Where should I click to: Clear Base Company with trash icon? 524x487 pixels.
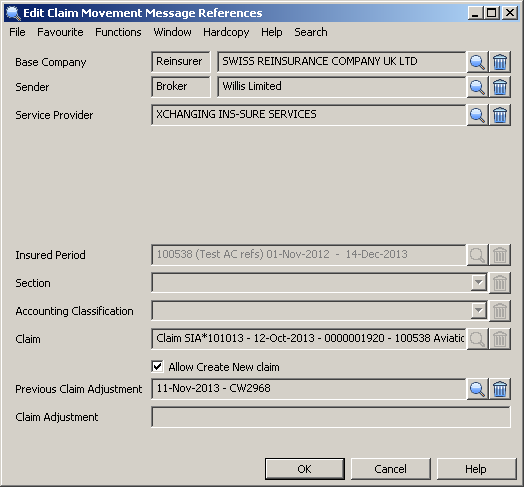pos(500,62)
